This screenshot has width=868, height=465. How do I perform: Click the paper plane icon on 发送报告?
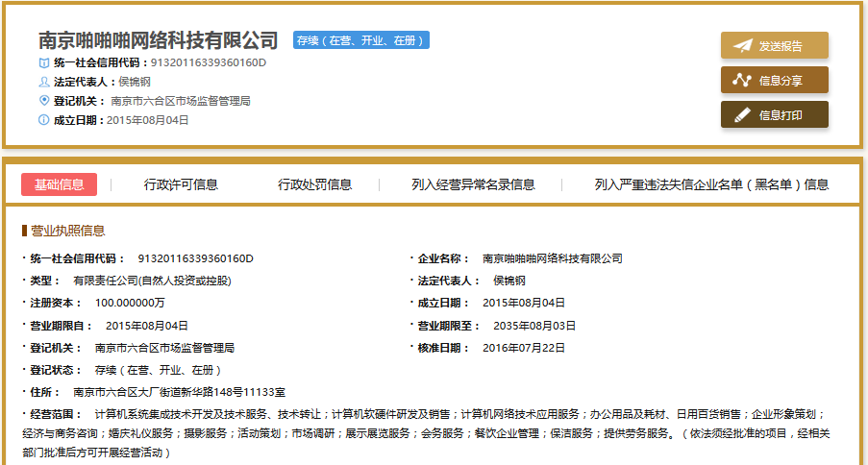point(742,46)
